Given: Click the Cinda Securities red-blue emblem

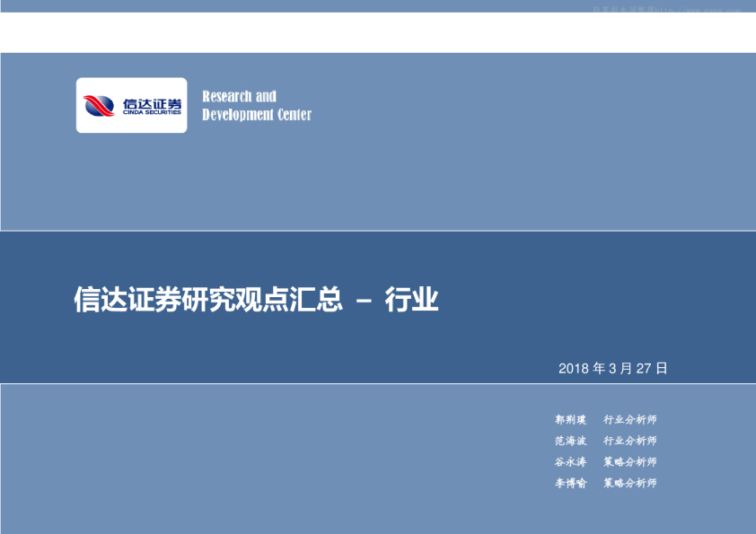Looking at the screenshot, I should tap(100, 106).
